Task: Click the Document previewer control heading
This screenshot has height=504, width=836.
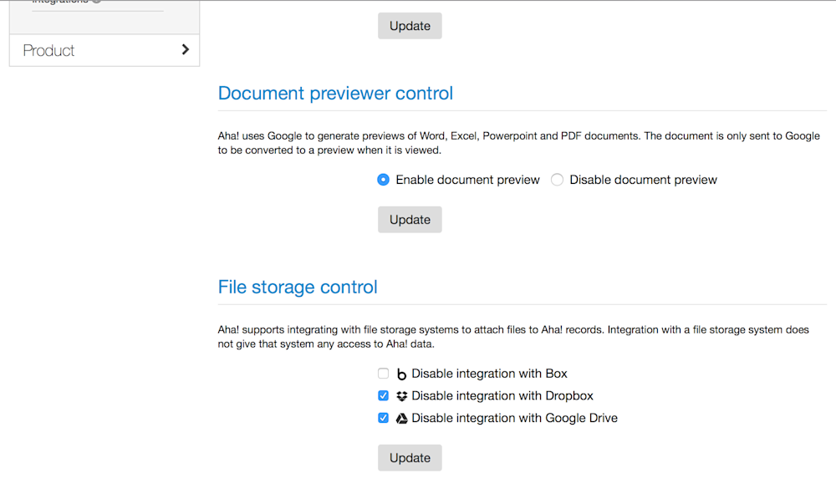Action: pyautogui.click(x=335, y=93)
